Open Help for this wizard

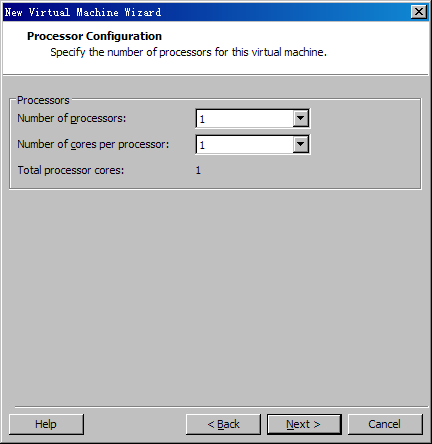coord(46,424)
